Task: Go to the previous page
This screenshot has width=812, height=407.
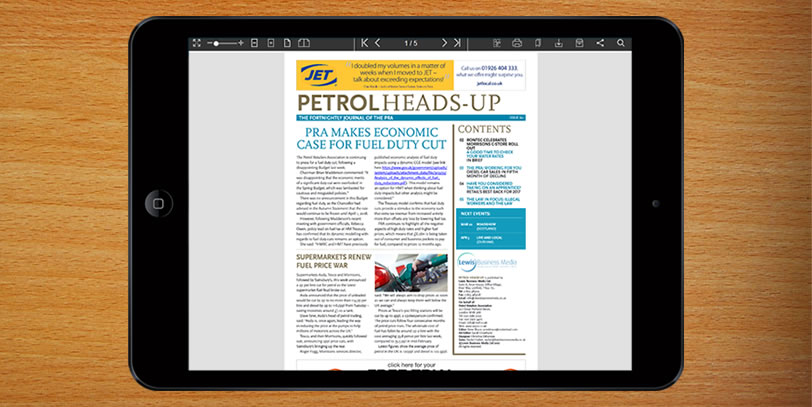Action: (378, 43)
